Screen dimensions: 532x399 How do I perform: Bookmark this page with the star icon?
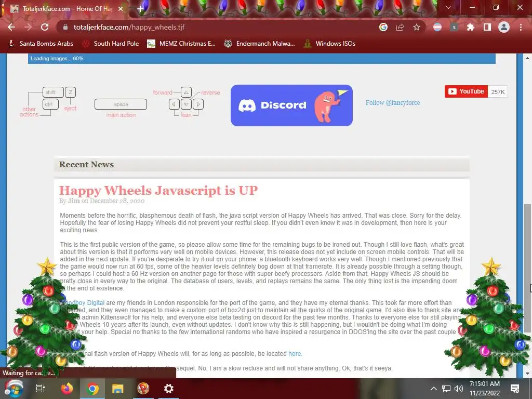point(417,27)
